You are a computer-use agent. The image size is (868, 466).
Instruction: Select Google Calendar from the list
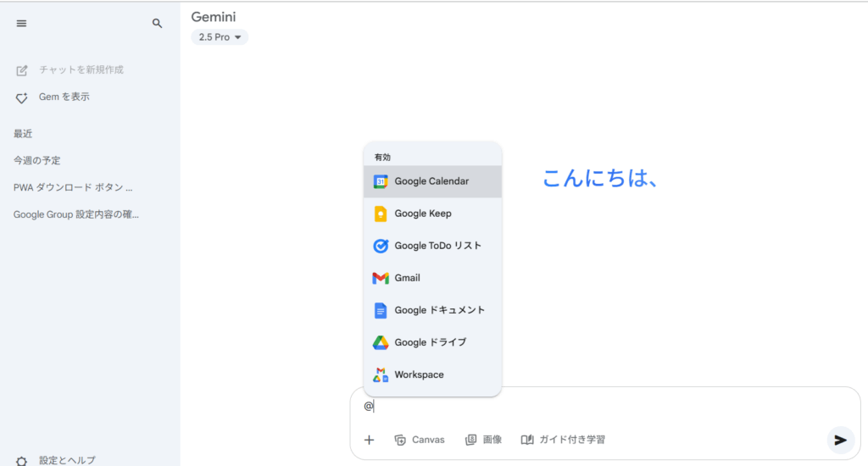click(432, 181)
